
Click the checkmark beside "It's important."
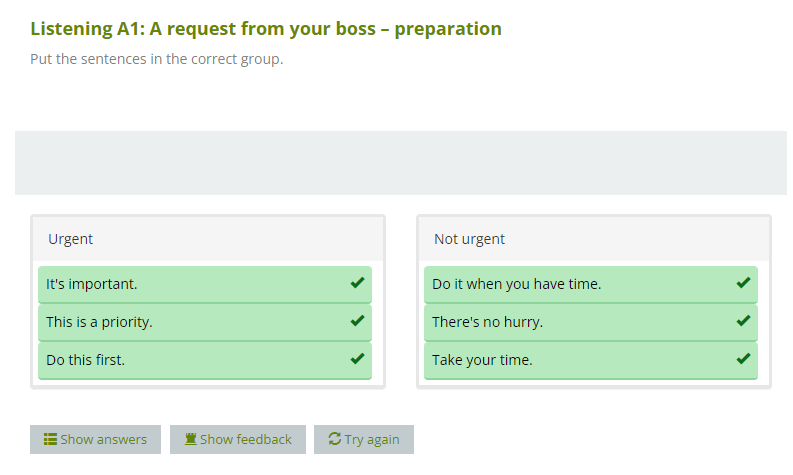(357, 283)
